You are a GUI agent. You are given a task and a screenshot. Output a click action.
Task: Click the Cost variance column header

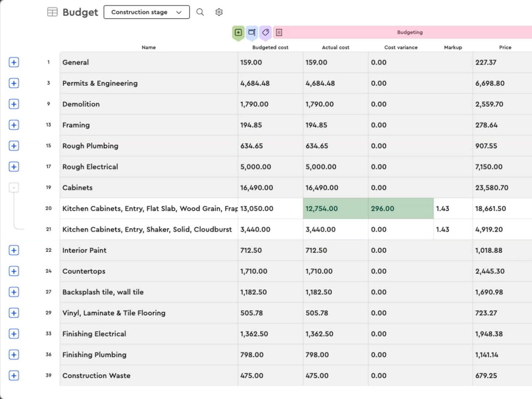[401, 47]
